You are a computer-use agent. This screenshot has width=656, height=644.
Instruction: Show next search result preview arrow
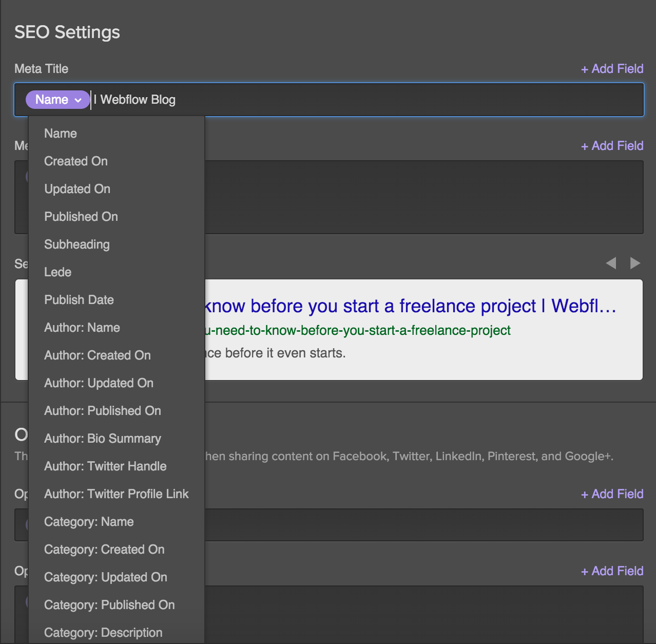coord(635,263)
